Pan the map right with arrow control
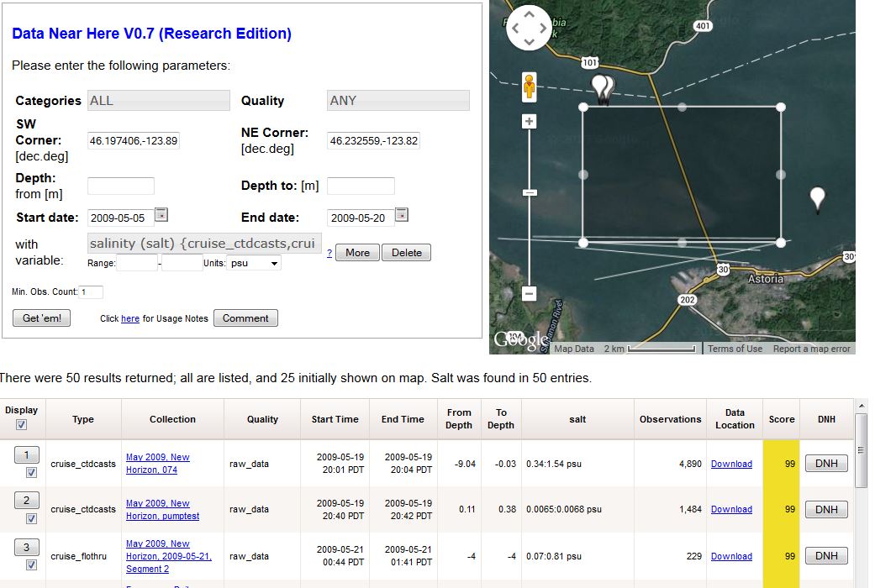This screenshot has height=588, width=875. point(543,28)
